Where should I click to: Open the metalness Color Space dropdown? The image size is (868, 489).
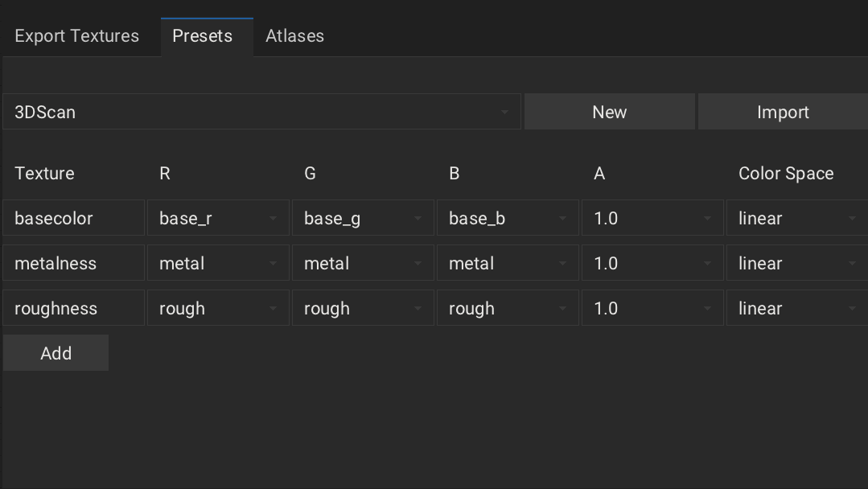[796, 264]
